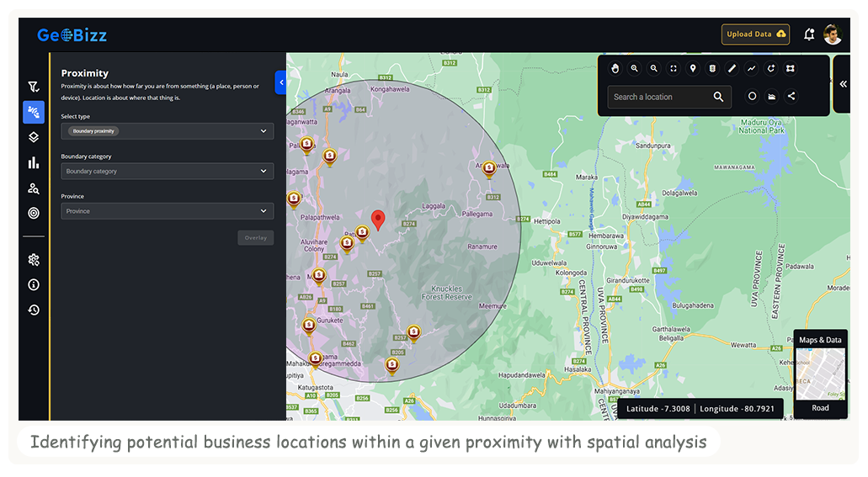Click the database-shaped map tool icon
Screen dimensions: 868x477
pos(712,68)
